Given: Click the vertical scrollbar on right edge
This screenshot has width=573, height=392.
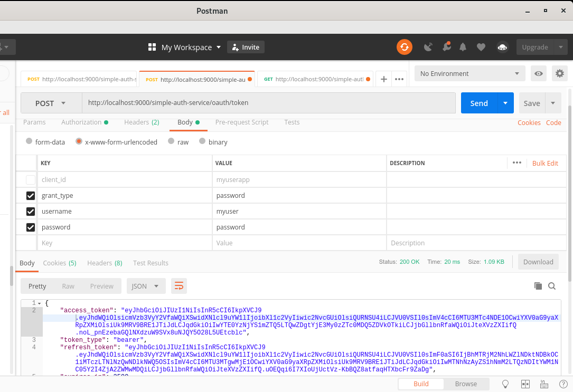Looking at the screenshot, I should 570,194.
